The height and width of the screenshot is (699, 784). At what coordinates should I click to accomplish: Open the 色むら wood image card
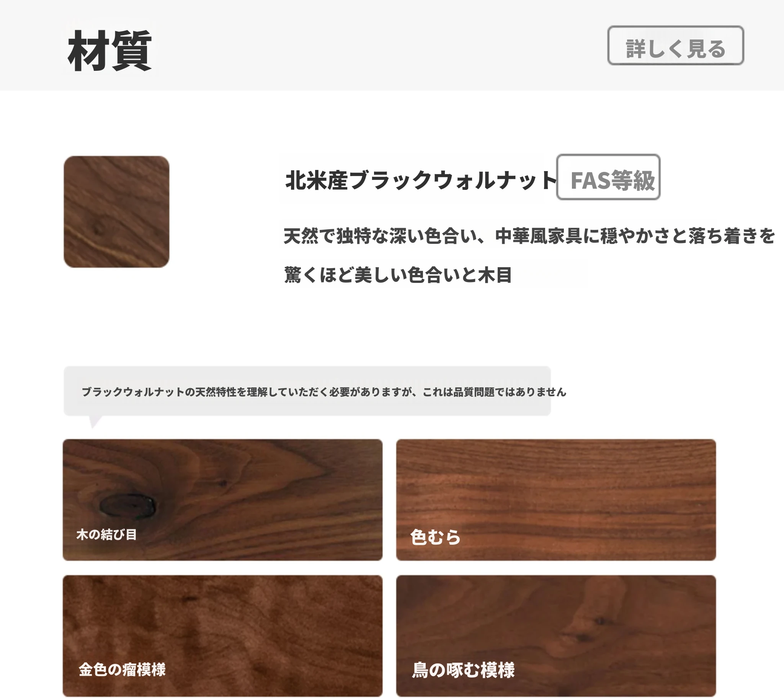point(556,500)
